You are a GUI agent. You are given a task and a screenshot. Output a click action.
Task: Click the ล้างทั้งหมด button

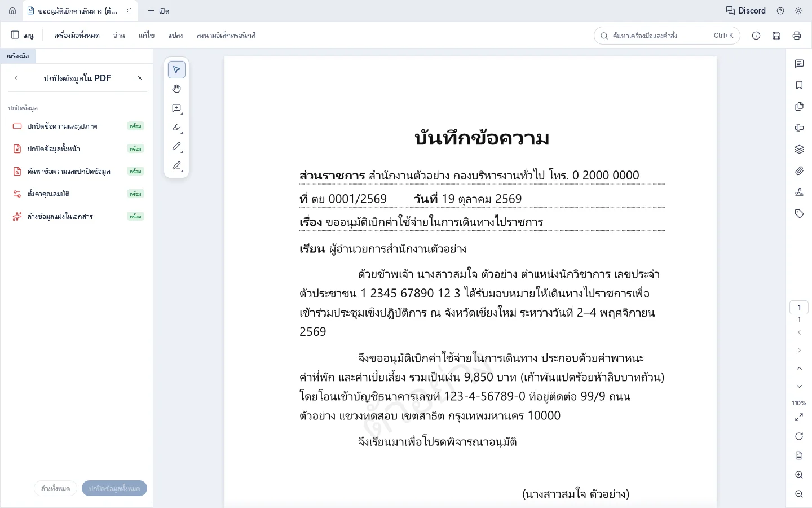(x=56, y=488)
